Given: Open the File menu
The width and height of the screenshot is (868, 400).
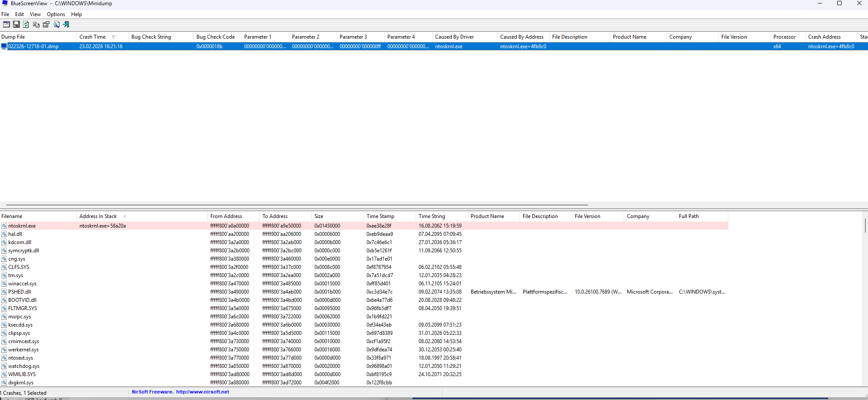Looking at the screenshot, I should pos(5,14).
